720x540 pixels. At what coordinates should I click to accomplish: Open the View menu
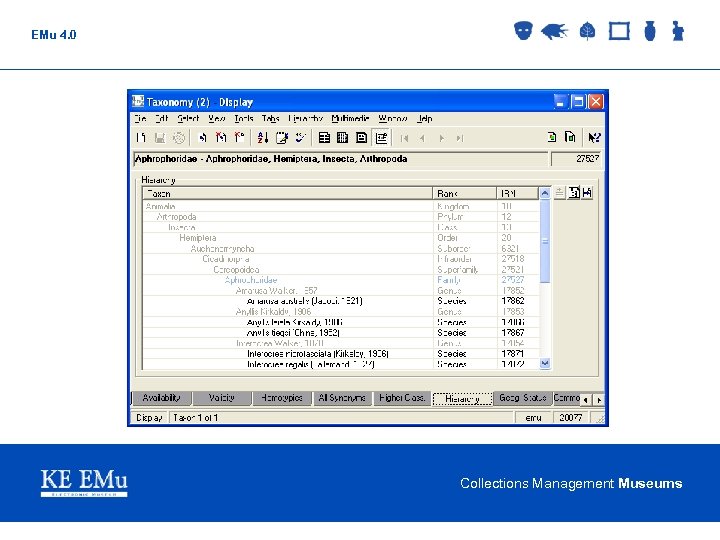point(216,118)
